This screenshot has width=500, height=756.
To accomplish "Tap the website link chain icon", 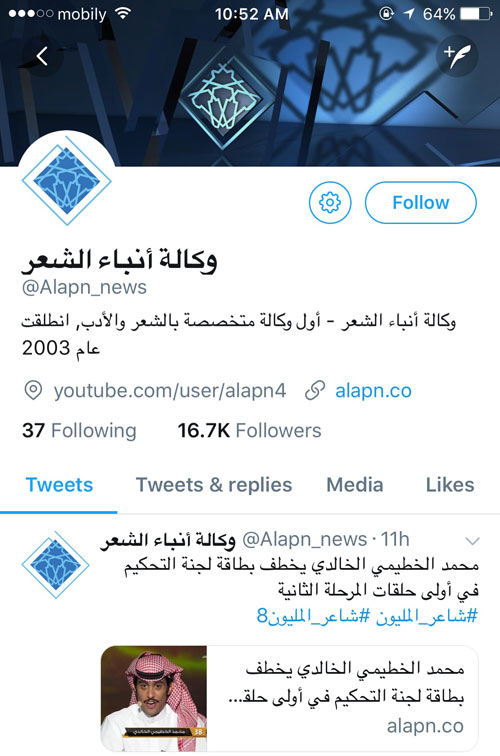I will tap(315, 391).
